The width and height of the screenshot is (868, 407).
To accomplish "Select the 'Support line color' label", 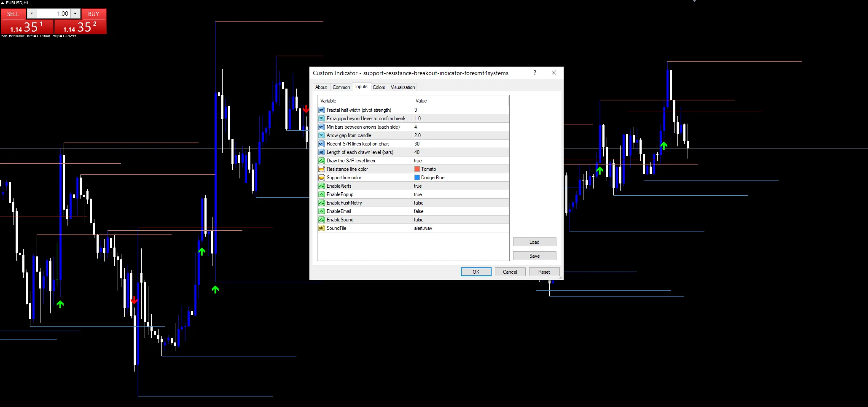I will click(344, 178).
